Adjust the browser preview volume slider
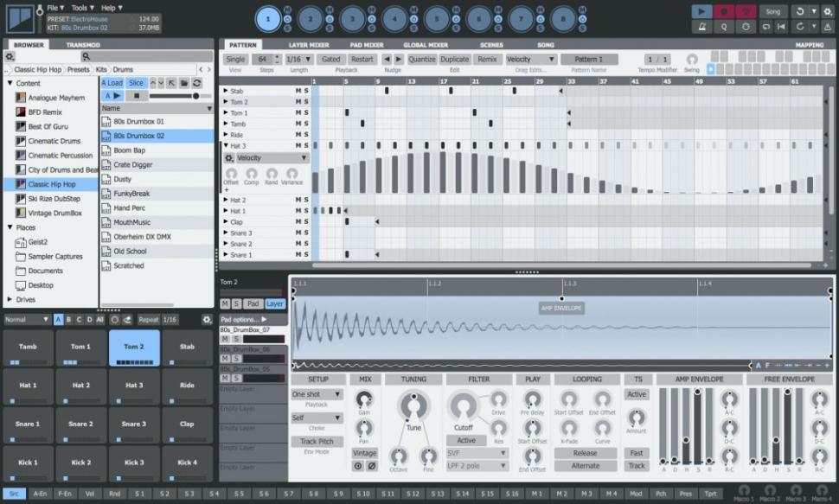839x504 pixels. [195, 96]
